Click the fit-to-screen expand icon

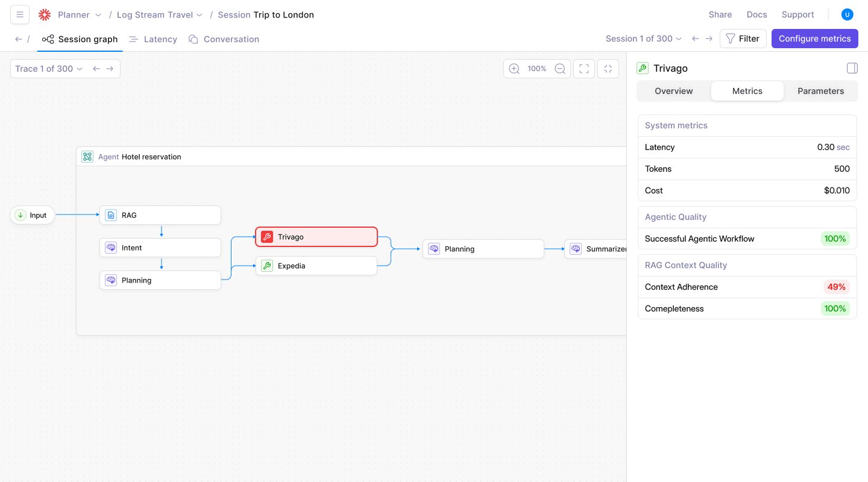584,69
